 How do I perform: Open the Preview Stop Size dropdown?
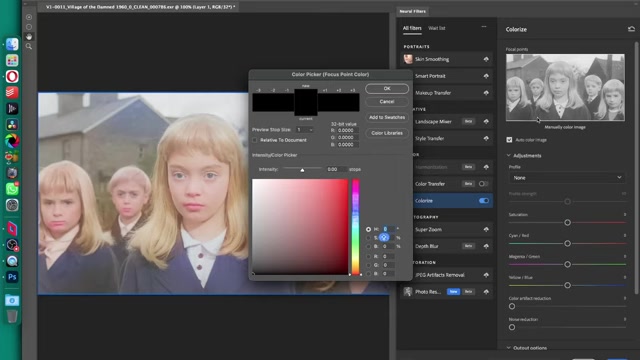pyautogui.click(x=304, y=130)
